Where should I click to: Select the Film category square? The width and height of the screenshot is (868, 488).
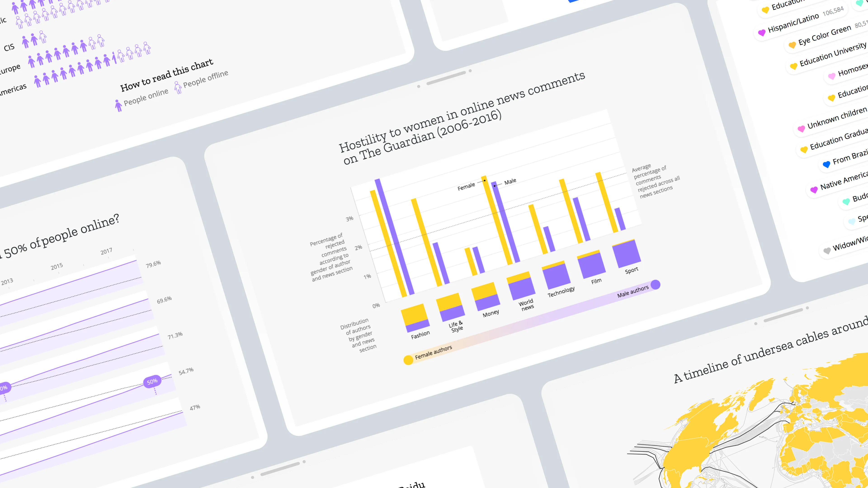click(591, 264)
